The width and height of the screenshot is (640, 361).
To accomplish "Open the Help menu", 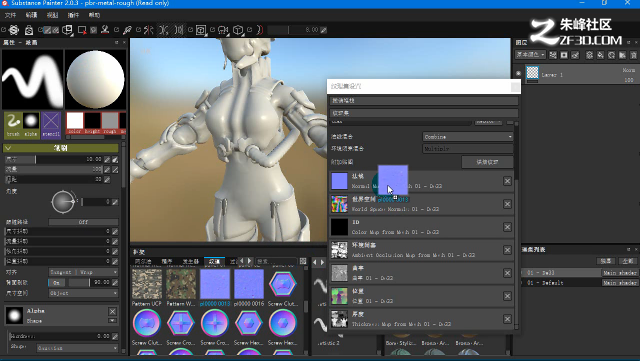I will (x=94, y=15).
